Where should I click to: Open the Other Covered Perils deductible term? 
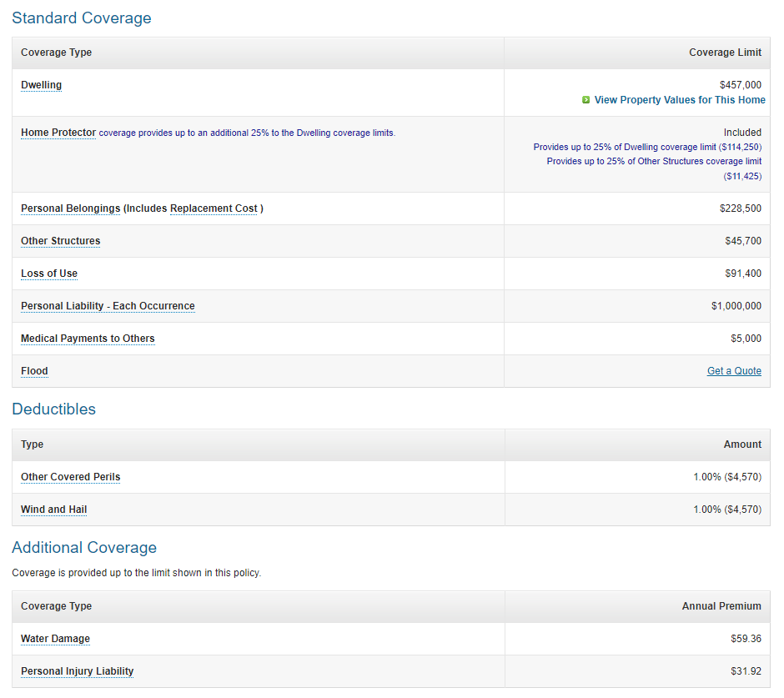point(70,477)
